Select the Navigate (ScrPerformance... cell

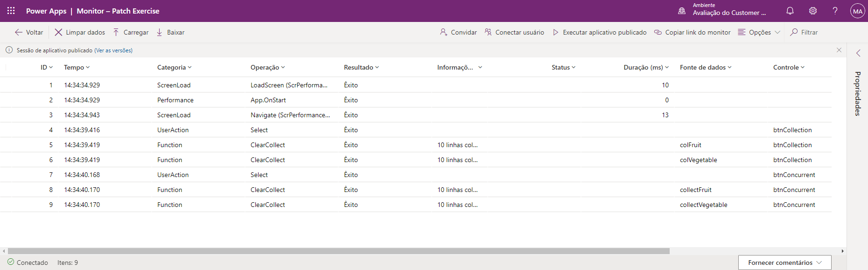pyautogui.click(x=290, y=115)
